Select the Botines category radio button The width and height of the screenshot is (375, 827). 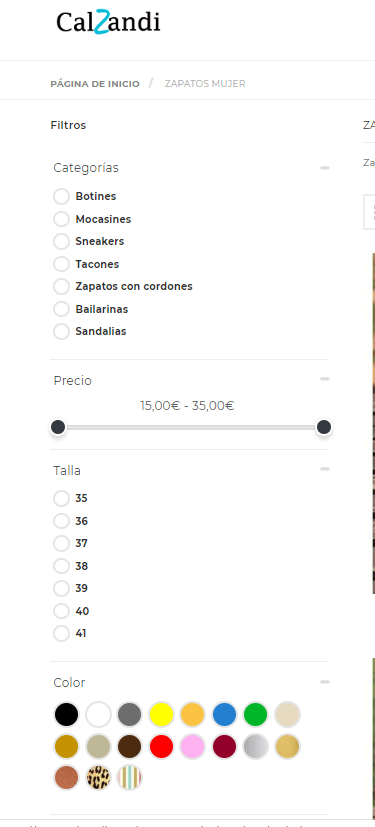62,196
